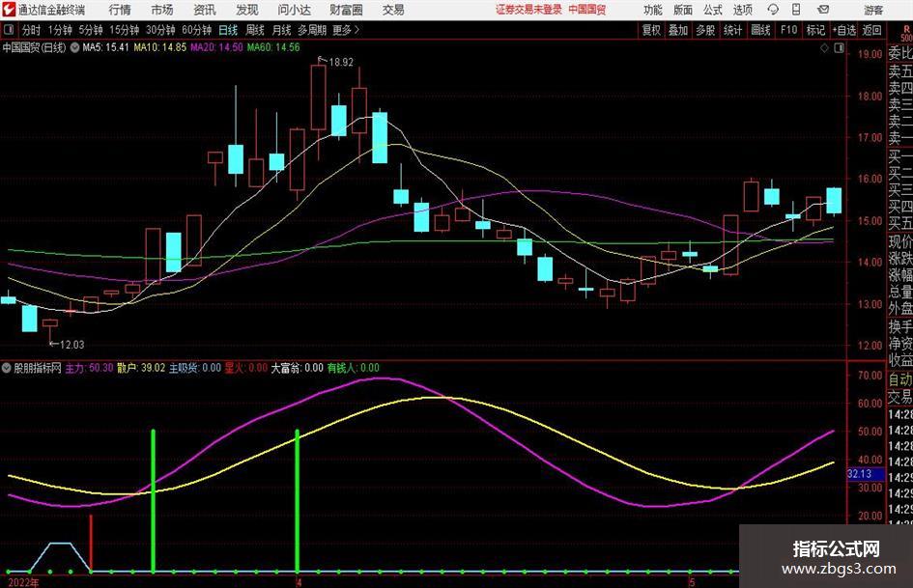Click the 返回 back button
The width and height of the screenshot is (913, 588).
coord(871,30)
